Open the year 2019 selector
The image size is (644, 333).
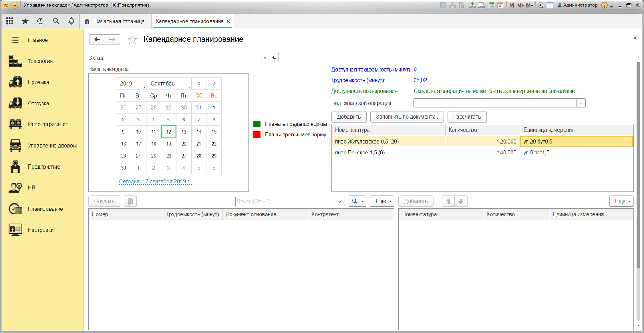point(131,83)
